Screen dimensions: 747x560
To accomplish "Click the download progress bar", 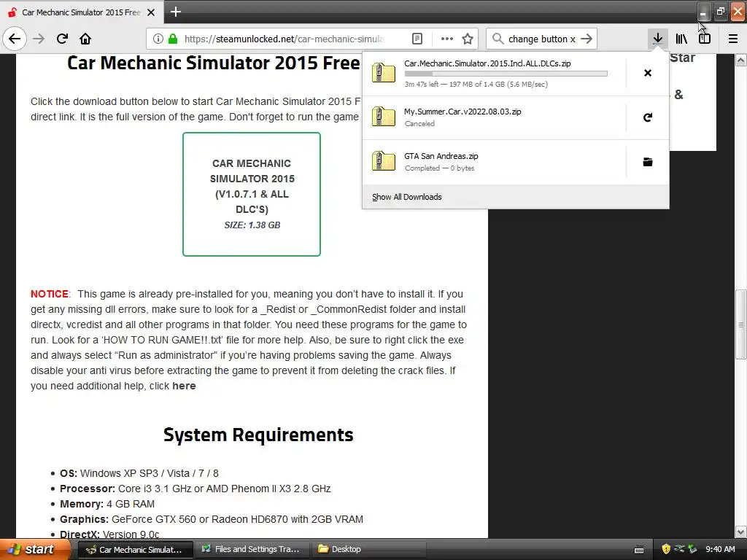I will pos(506,74).
